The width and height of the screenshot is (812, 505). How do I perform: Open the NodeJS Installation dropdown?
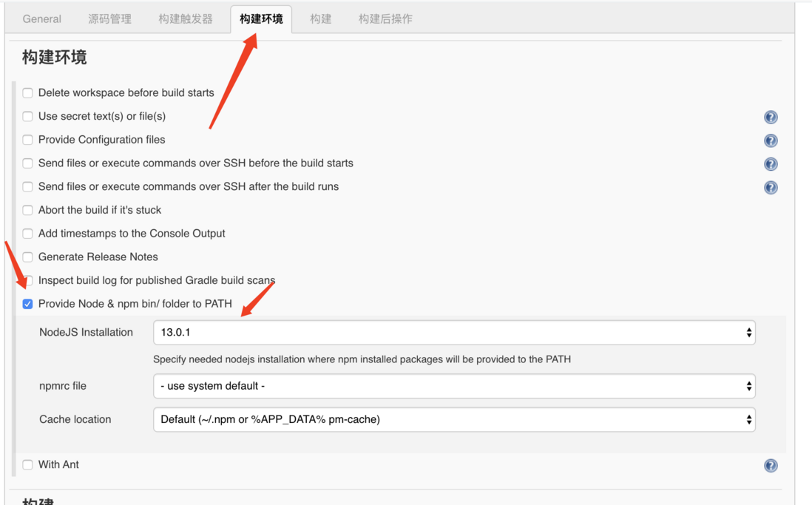tap(454, 333)
